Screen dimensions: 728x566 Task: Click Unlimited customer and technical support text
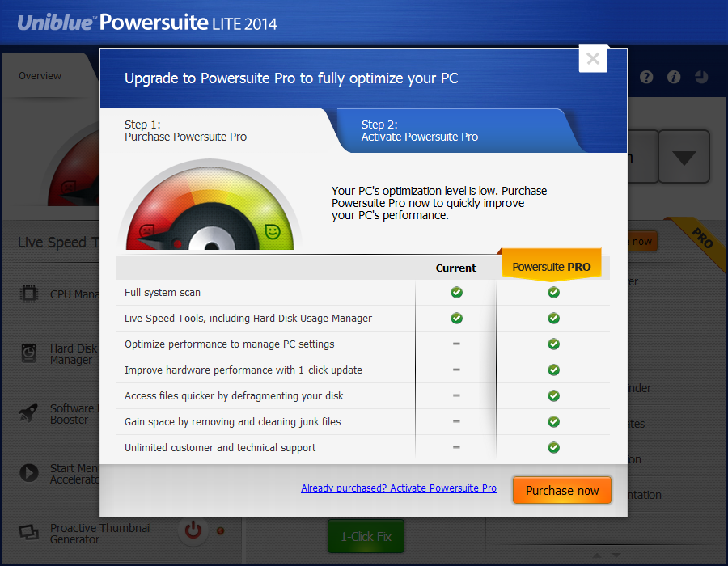(220, 448)
